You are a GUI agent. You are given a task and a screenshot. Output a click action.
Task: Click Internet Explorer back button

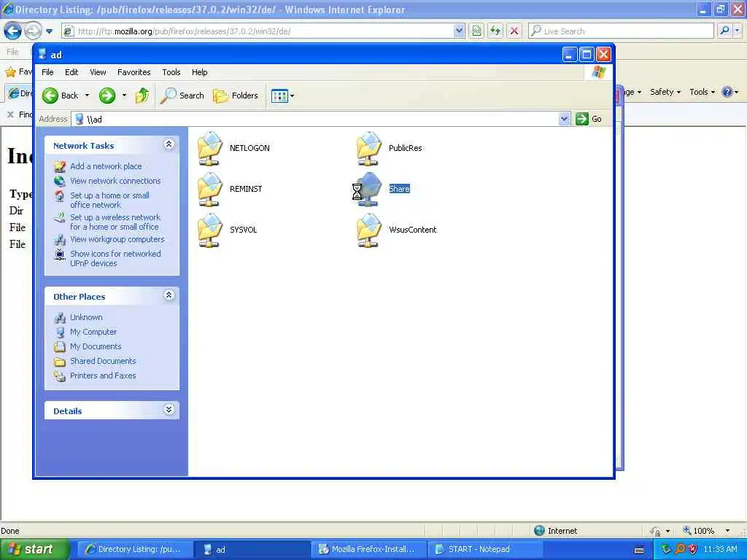[13, 31]
